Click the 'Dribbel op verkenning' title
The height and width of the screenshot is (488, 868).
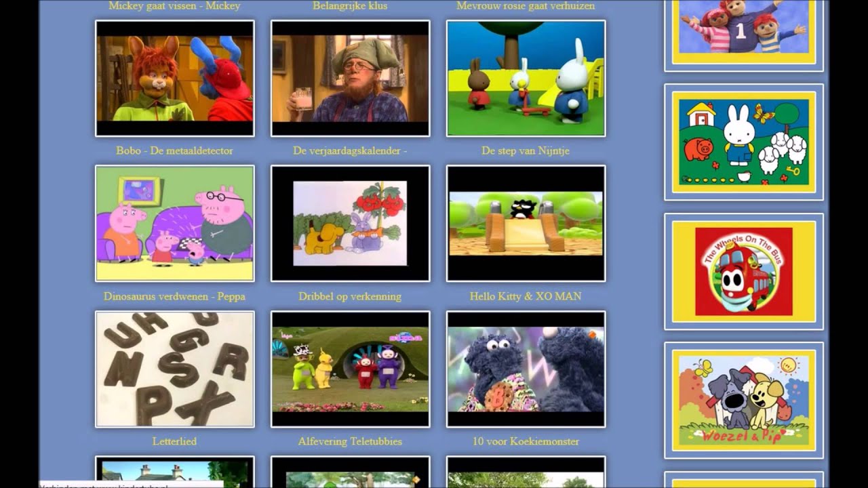[x=350, y=296]
